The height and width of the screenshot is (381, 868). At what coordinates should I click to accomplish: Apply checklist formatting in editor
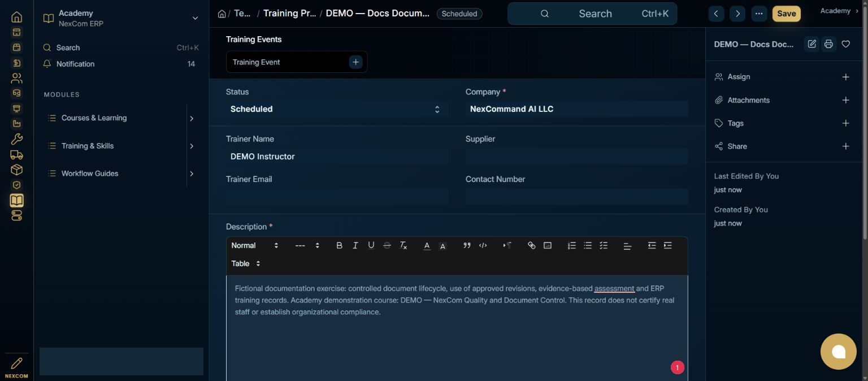pos(603,245)
